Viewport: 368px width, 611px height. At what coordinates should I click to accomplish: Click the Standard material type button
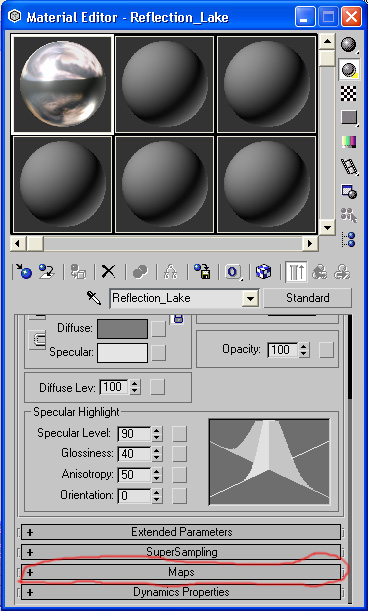click(x=308, y=298)
